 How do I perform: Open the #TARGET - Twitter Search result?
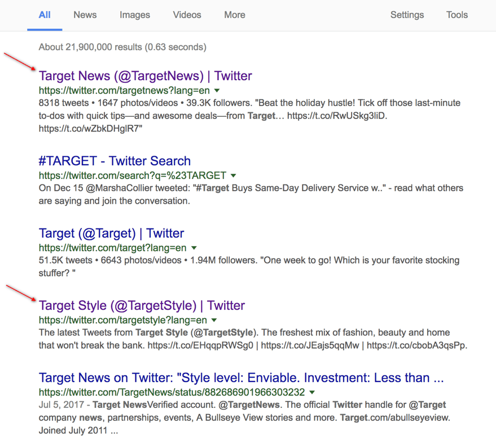pyautogui.click(x=115, y=161)
